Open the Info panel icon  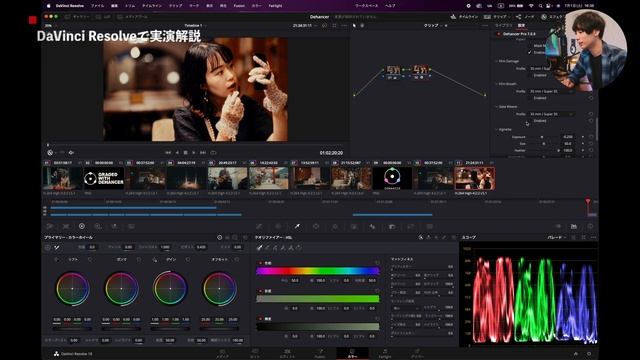pyautogui.click(x=590, y=226)
